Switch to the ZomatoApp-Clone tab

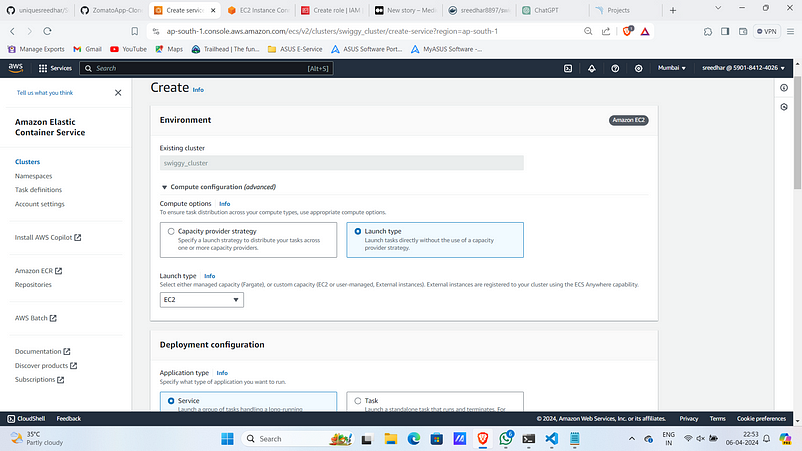point(112,10)
